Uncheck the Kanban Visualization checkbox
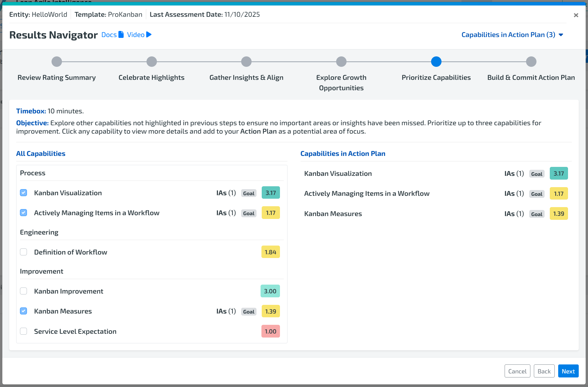The width and height of the screenshot is (588, 387). pos(24,193)
